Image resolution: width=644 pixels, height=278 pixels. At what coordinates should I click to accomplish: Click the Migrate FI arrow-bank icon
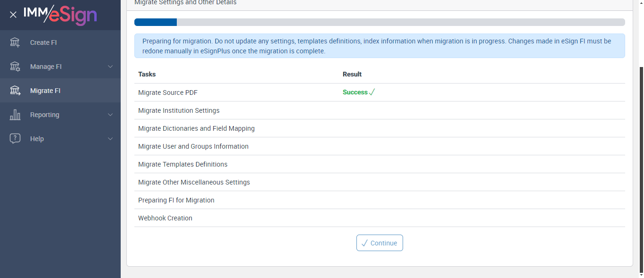(x=15, y=91)
